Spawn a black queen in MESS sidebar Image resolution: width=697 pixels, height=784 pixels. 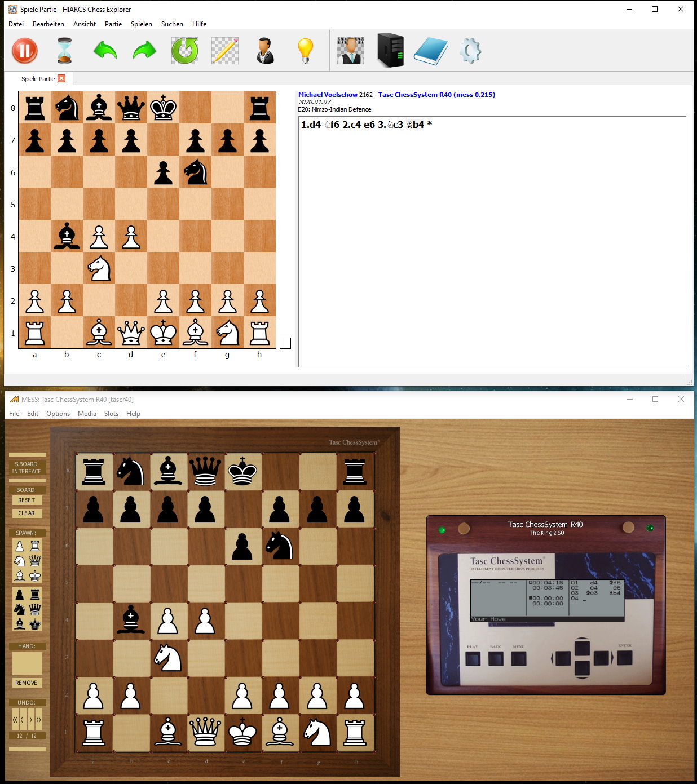35,609
